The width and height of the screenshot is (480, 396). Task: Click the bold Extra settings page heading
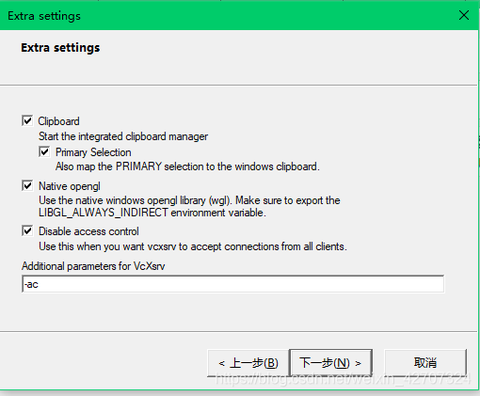tap(60, 48)
